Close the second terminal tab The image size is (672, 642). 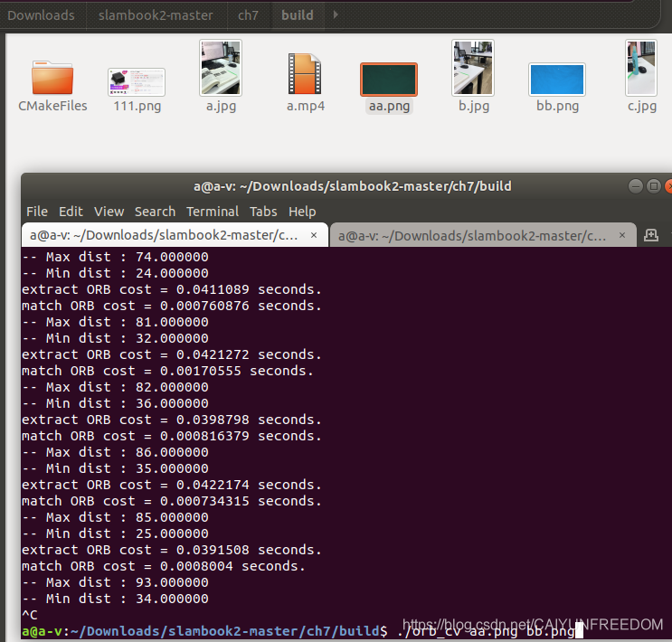(x=622, y=235)
